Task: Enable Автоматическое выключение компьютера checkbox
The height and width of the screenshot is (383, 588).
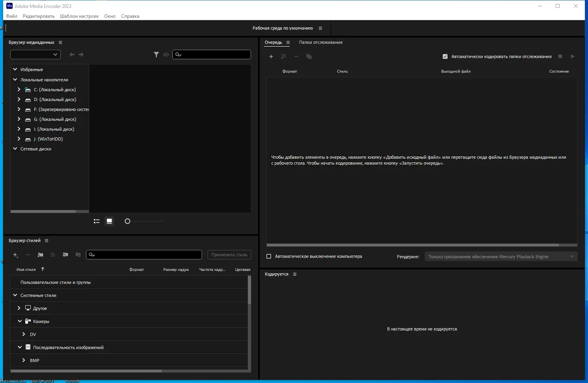Action: click(x=269, y=256)
